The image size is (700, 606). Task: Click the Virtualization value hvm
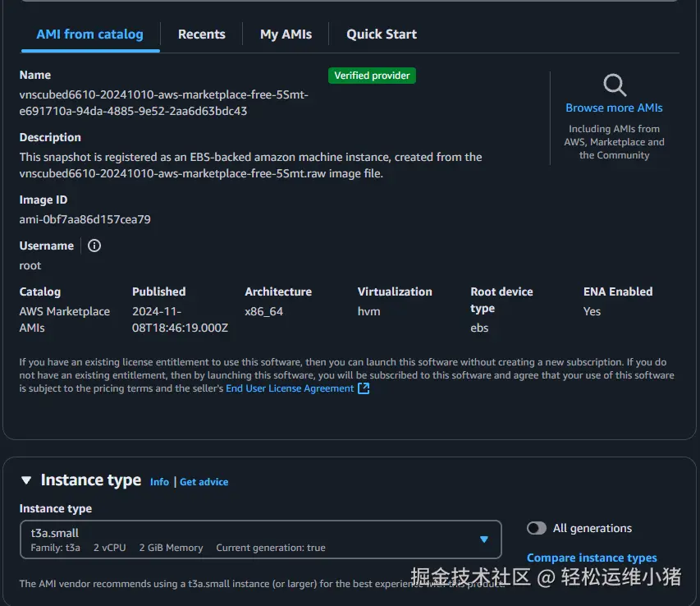point(368,312)
